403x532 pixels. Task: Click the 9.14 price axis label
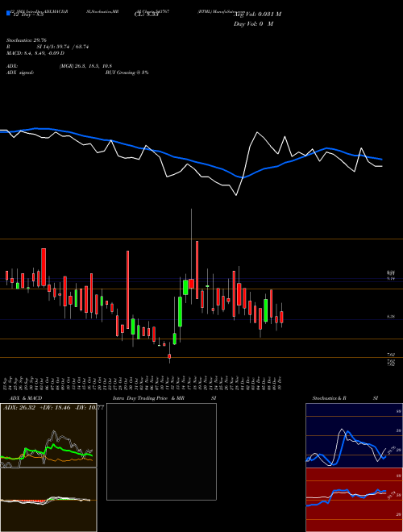pyautogui.click(x=391, y=279)
